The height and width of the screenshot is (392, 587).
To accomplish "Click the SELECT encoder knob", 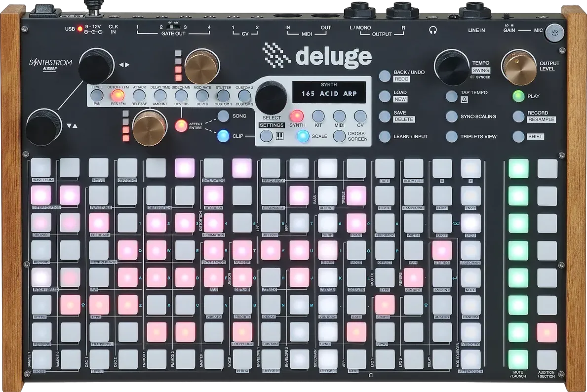I will click(x=271, y=97).
